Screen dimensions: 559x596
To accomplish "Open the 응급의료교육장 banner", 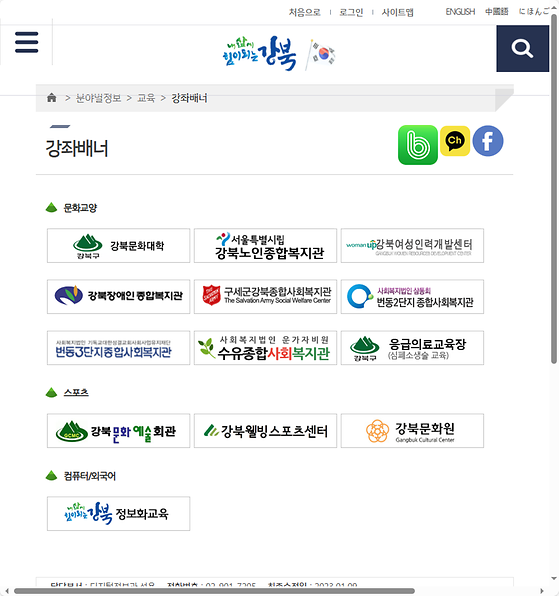I will click(x=412, y=348).
